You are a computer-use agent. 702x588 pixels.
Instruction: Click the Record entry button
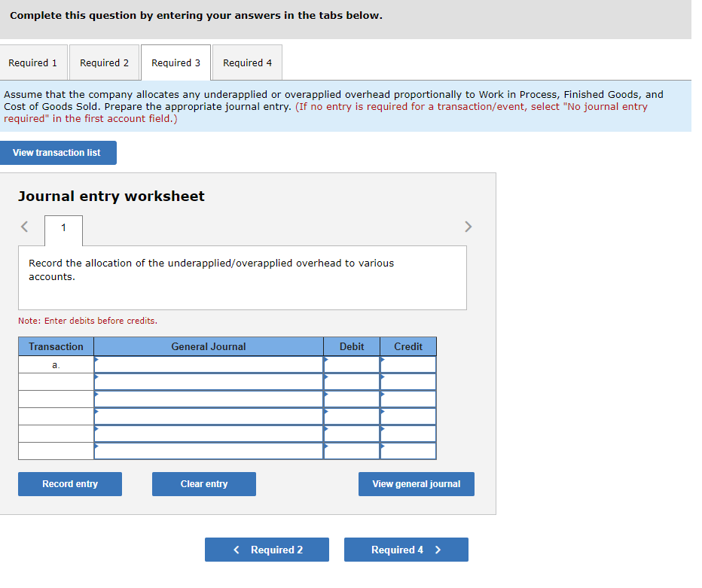(x=69, y=484)
